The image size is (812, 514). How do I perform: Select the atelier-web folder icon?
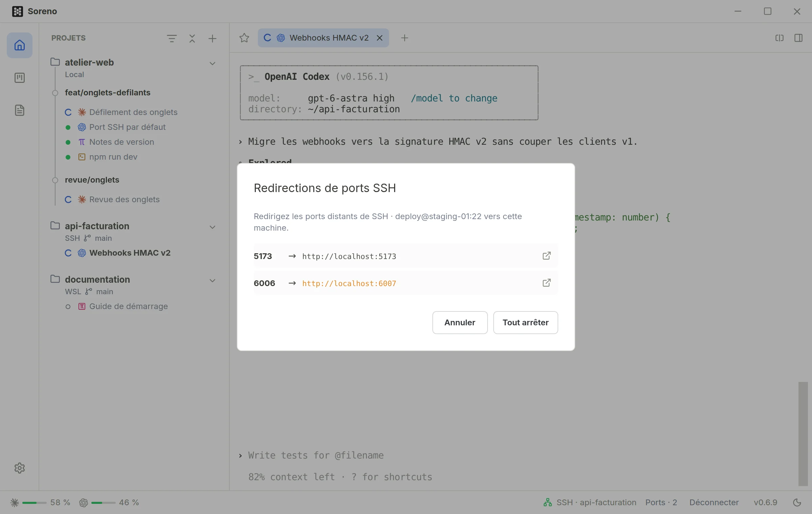pyautogui.click(x=55, y=62)
